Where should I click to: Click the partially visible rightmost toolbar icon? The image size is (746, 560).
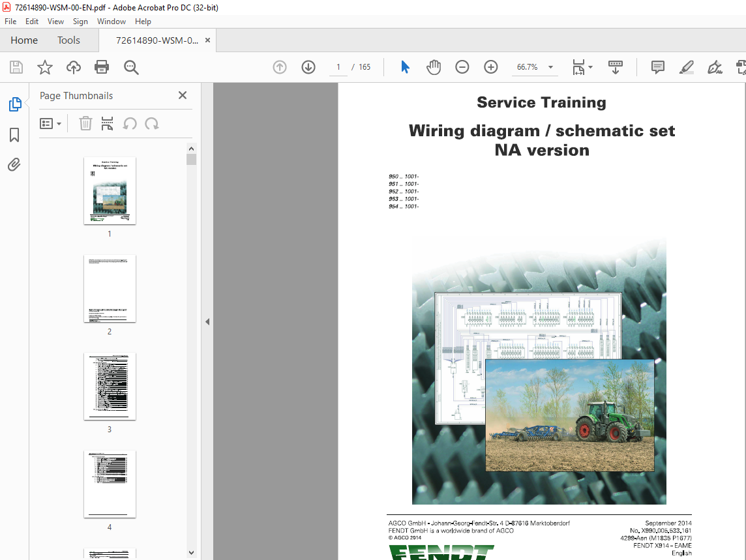[741, 67]
